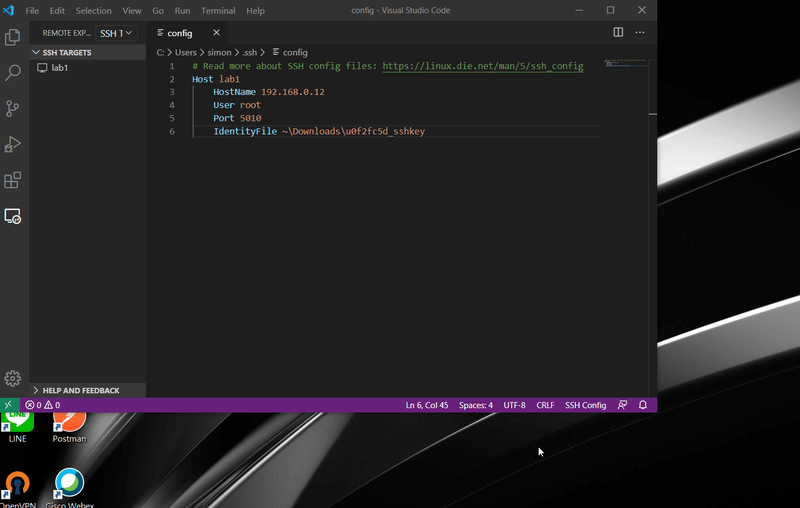Image resolution: width=800 pixels, height=508 pixels.
Task: Open the Extensions view icon
Action: (12, 180)
